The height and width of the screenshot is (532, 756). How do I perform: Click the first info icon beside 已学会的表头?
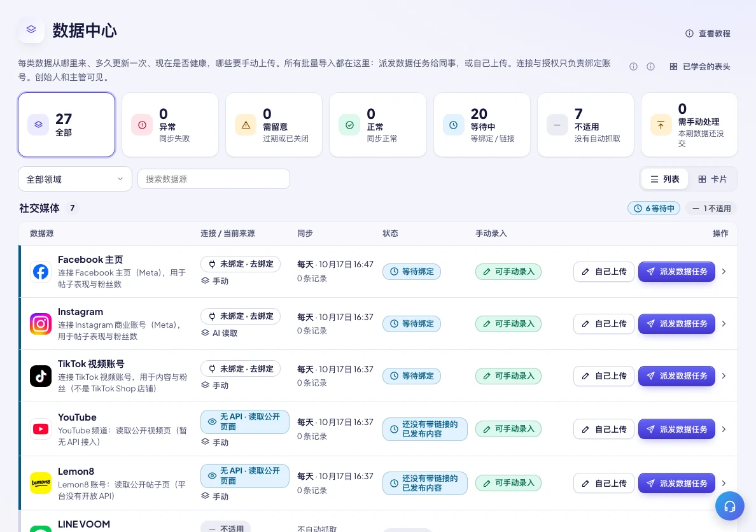pyautogui.click(x=634, y=67)
